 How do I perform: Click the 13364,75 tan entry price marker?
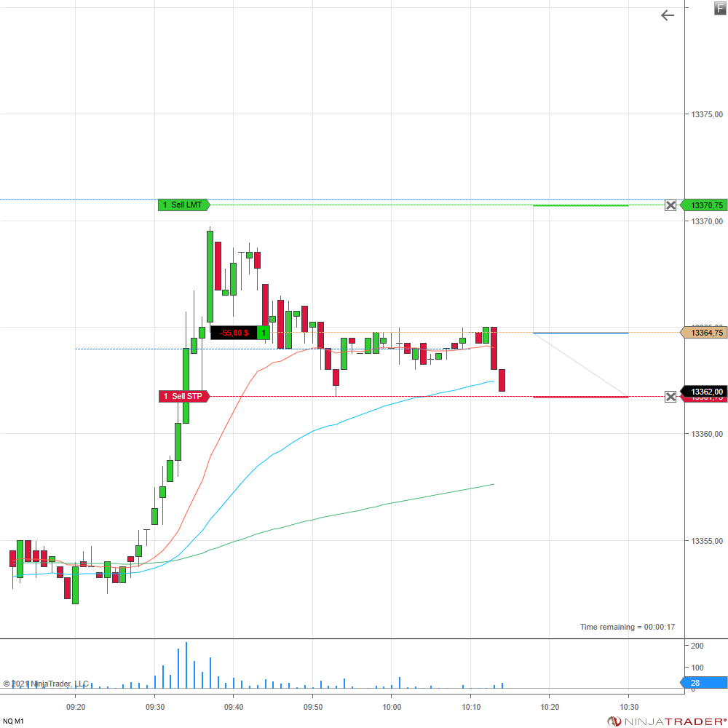click(706, 333)
